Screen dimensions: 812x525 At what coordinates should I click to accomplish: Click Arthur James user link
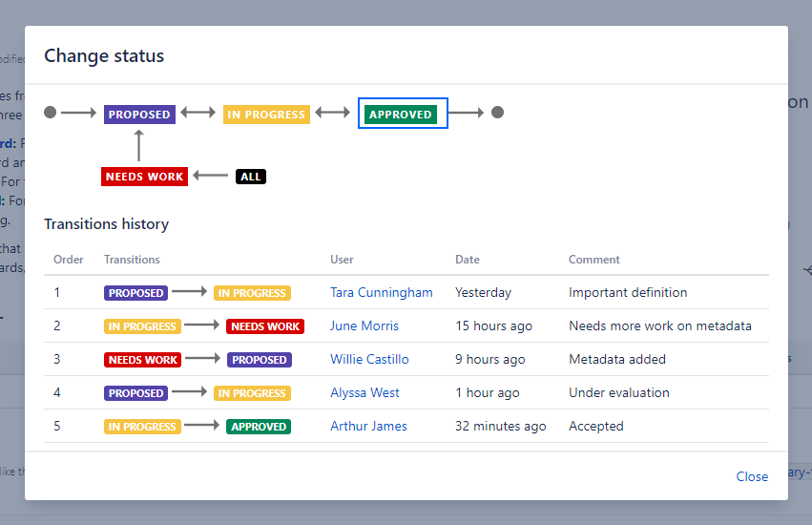tap(368, 427)
